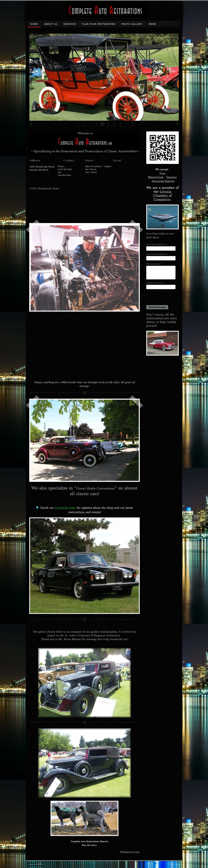
Task: Click the blue bullet icon before Check our
Action: (37, 508)
